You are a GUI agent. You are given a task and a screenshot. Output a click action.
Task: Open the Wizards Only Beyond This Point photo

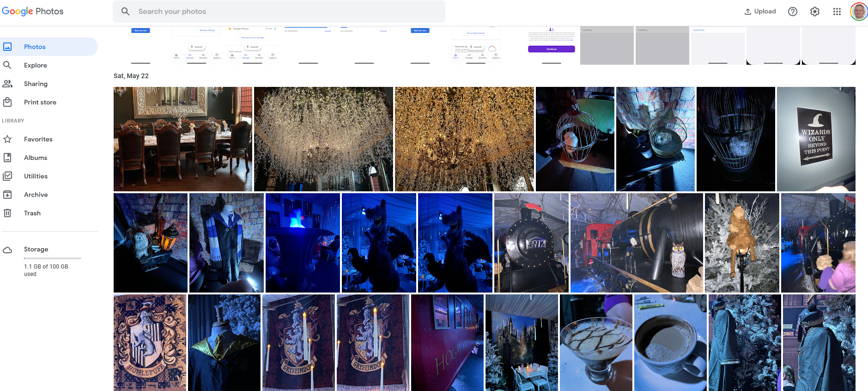point(816,139)
